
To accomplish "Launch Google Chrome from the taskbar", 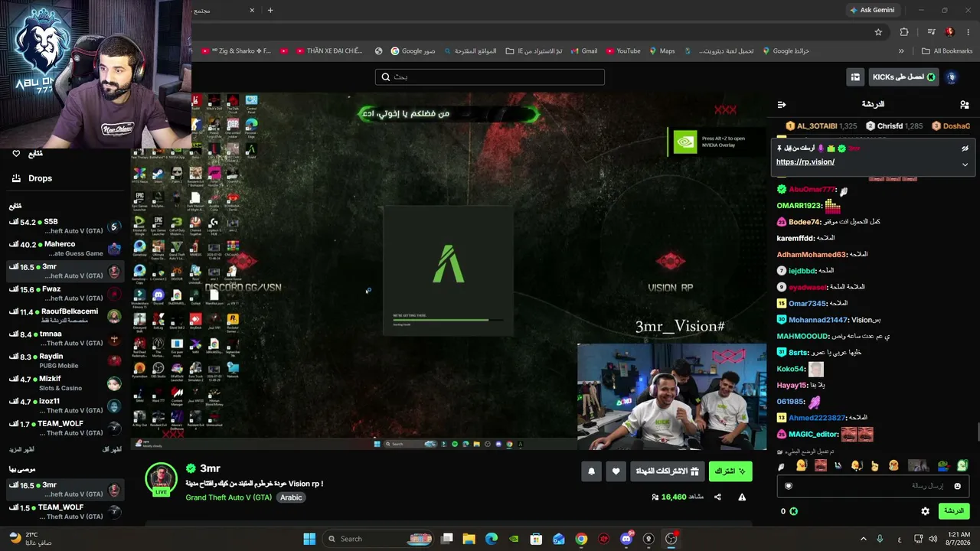I will (x=581, y=539).
